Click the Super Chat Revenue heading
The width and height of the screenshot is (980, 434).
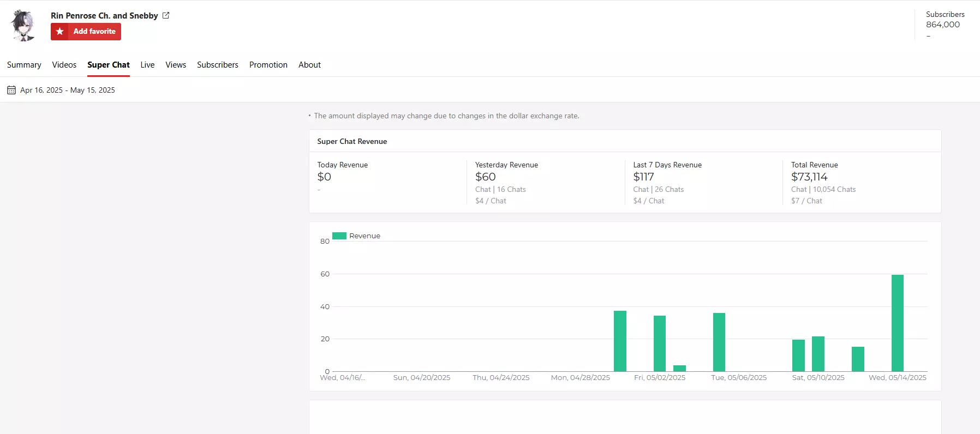pos(352,141)
